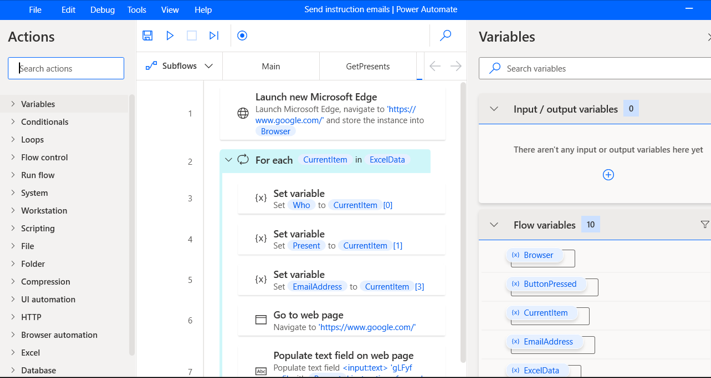Click the window icon of the Go to web page action

point(261,320)
